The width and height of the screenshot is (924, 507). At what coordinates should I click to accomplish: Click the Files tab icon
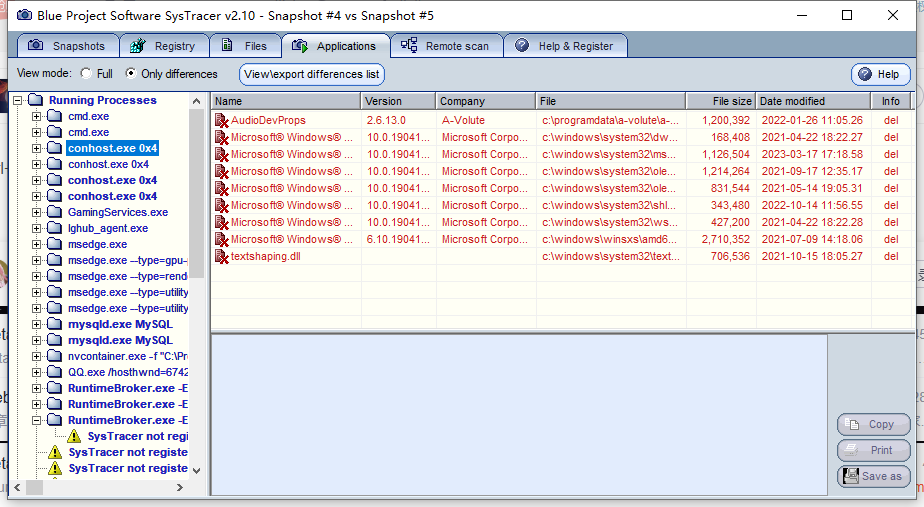227,45
